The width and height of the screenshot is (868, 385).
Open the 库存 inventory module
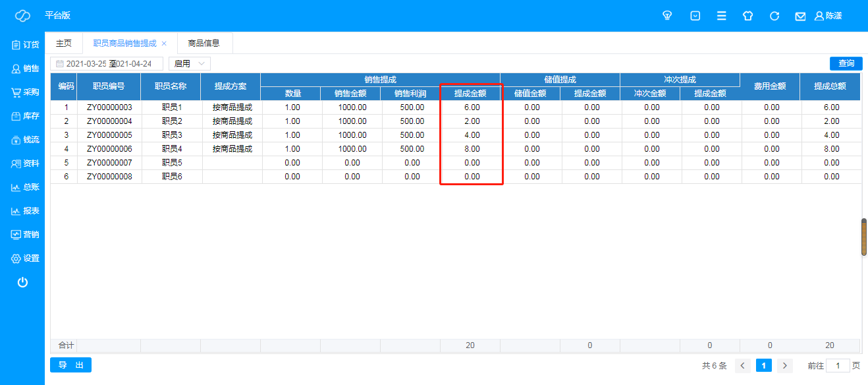25,116
